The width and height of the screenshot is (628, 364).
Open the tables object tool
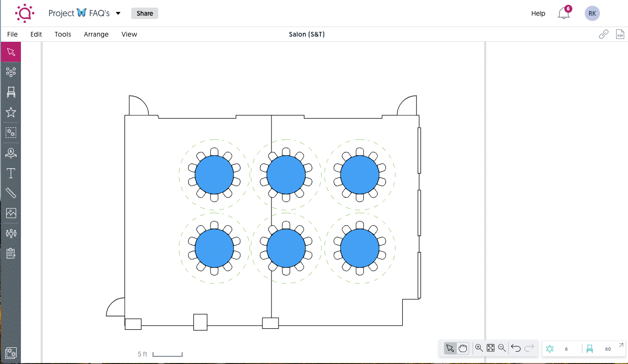pos(10,71)
